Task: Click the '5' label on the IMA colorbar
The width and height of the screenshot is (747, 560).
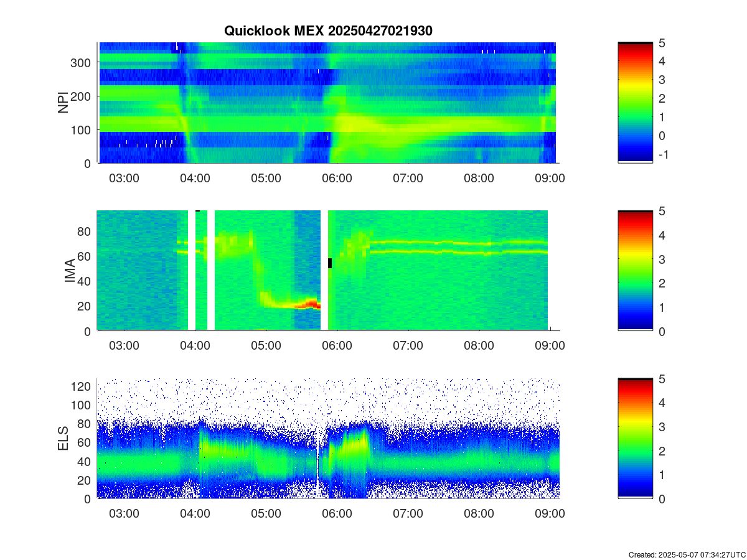Action: click(662, 210)
